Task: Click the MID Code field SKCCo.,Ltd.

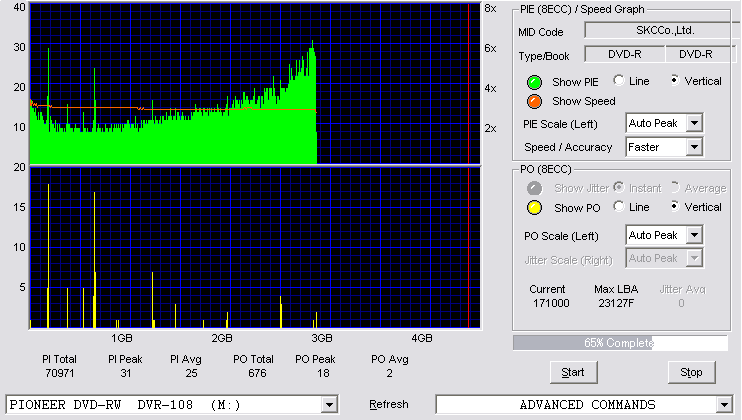Action: coord(664,30)
